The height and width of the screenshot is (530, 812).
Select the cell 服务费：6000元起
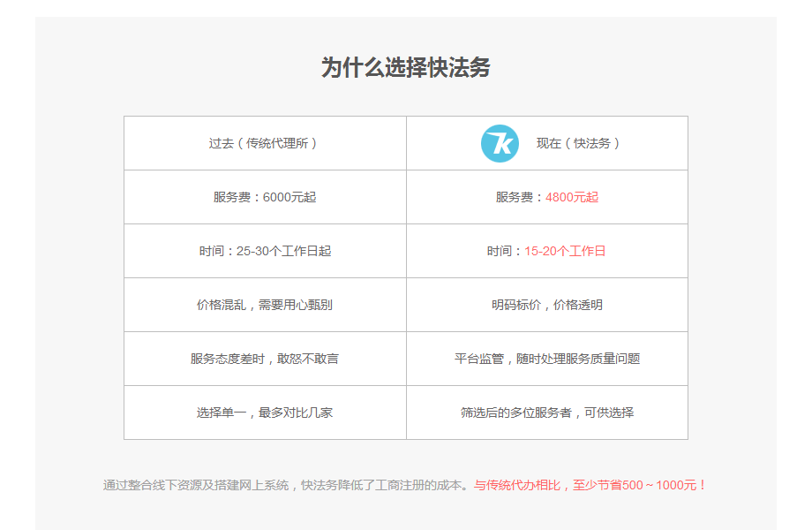[x=265, y=197]
